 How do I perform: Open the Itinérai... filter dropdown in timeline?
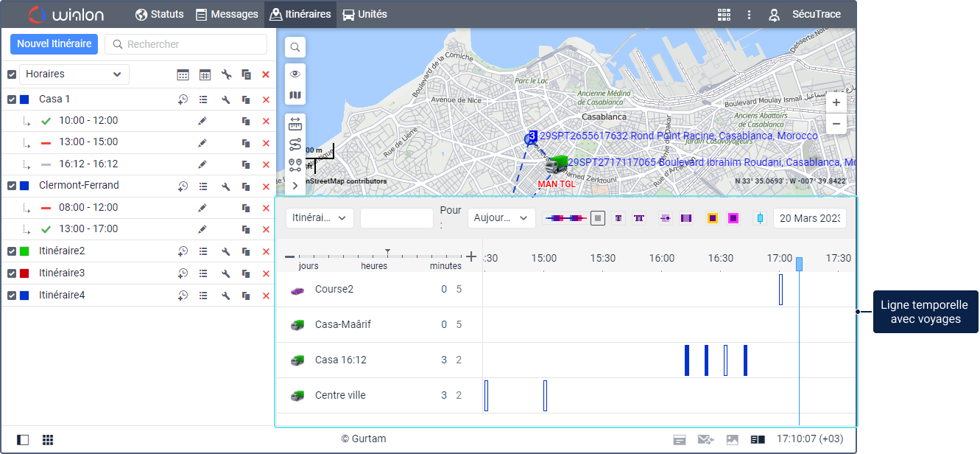[320, 218]
